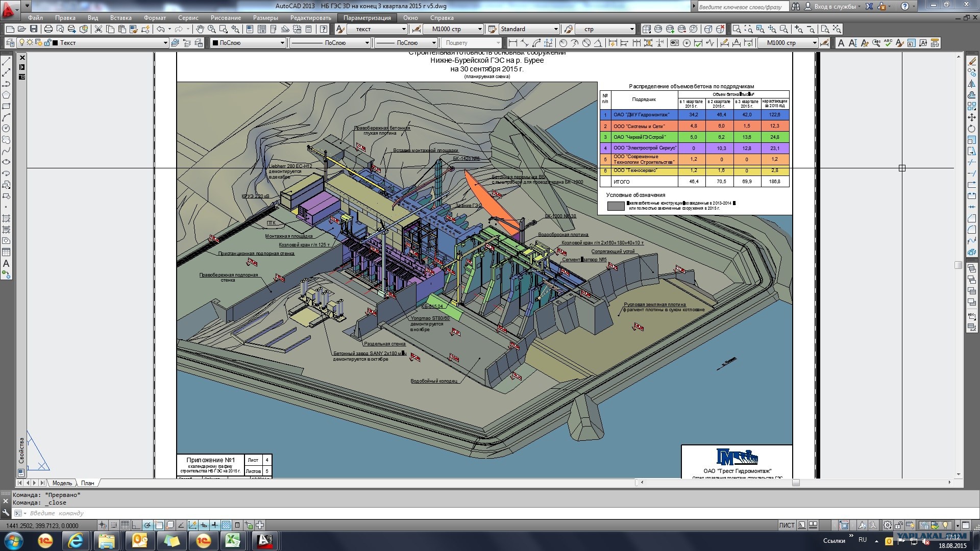
Task: Select the Linear dimension tool
Action: (x=513, y=43)
